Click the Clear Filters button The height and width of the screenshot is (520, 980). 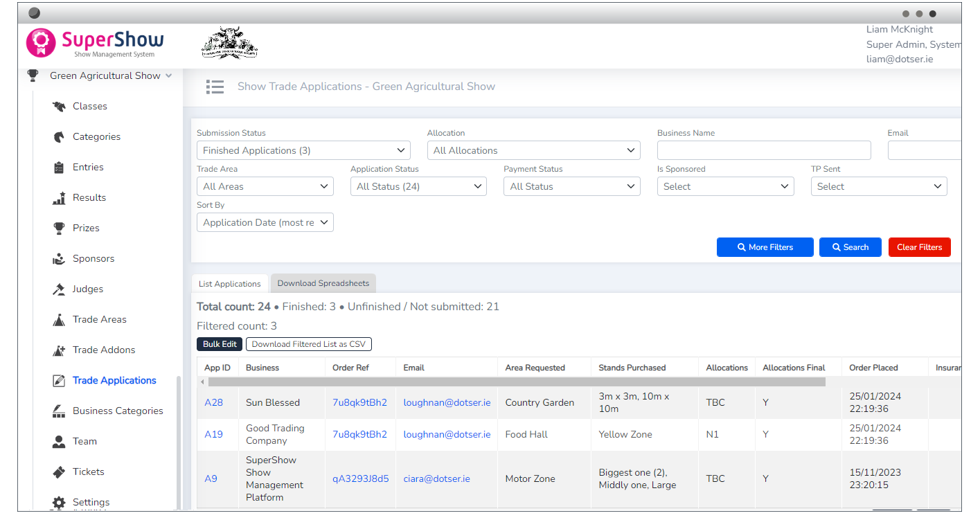[x=919, y=247]
